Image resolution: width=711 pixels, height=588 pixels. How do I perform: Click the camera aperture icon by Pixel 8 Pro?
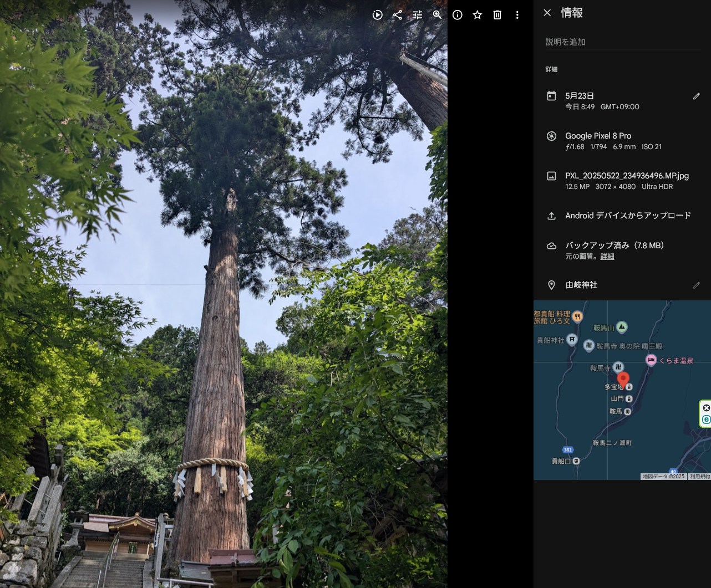pyautogui.click(x=551, y=136)
